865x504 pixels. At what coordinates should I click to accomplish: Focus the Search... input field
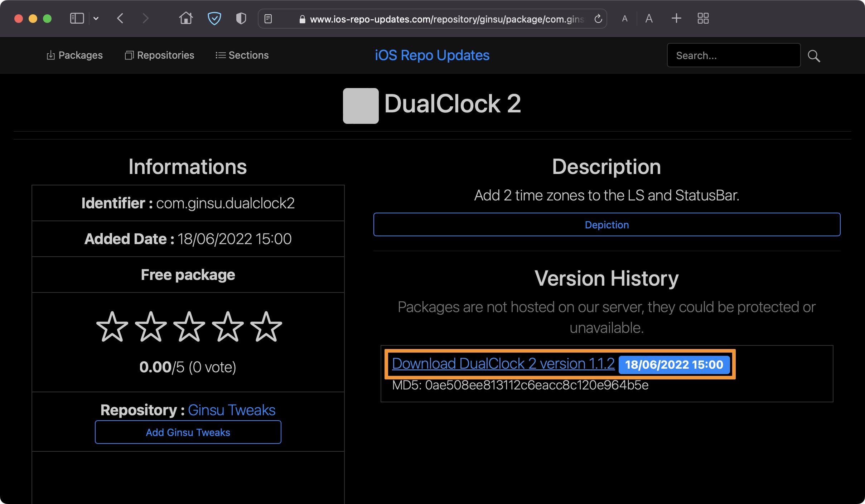coord(734,55)
